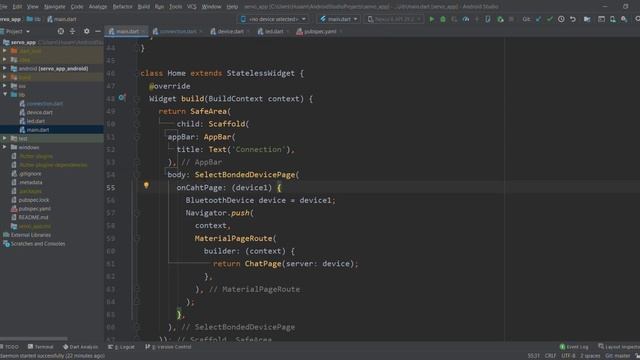Expand the windows folder in project tree

coord(4,147)
